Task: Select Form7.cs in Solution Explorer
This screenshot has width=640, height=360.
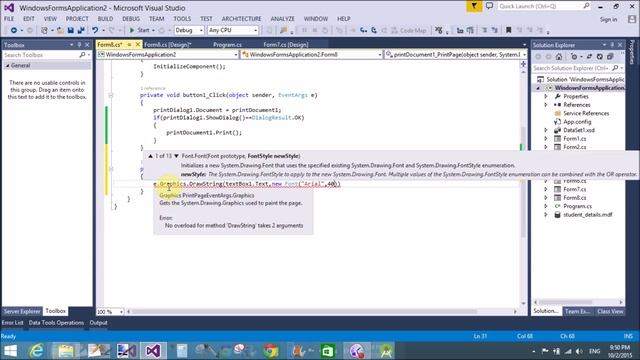Action: point(574,189)
